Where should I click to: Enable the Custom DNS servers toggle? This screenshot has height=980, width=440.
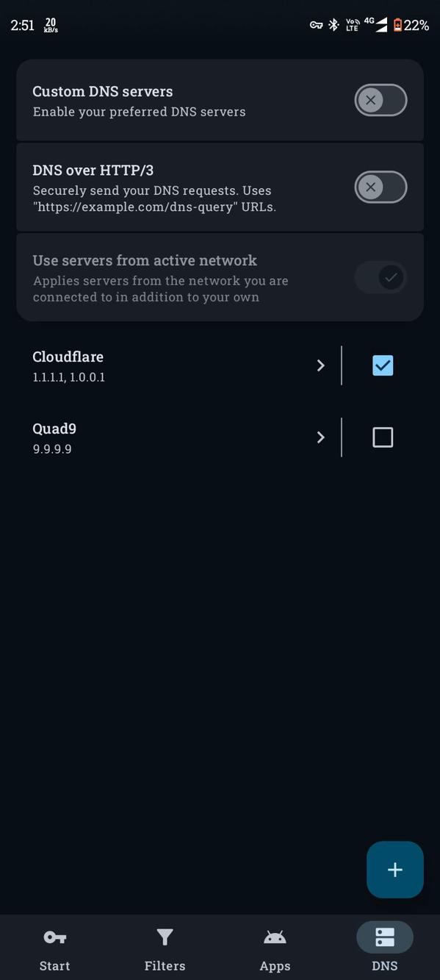[x=381, y=100]
